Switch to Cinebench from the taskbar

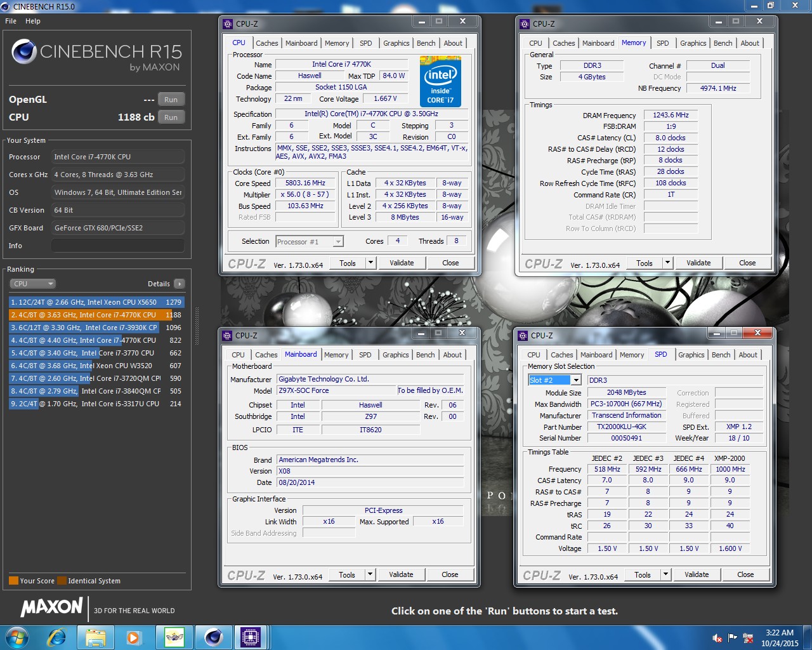click(213, 637)
